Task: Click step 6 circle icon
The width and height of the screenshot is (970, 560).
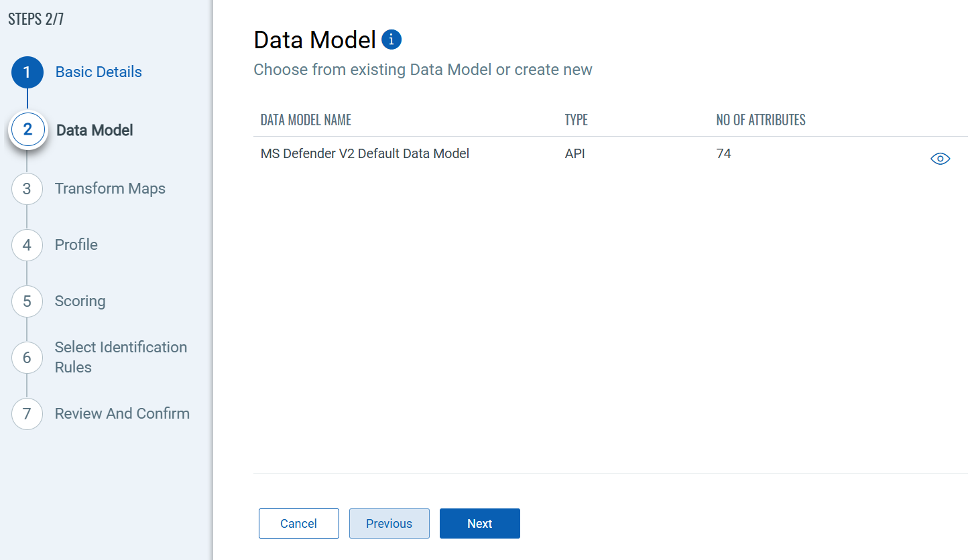Action: click(x=27, y=358)
